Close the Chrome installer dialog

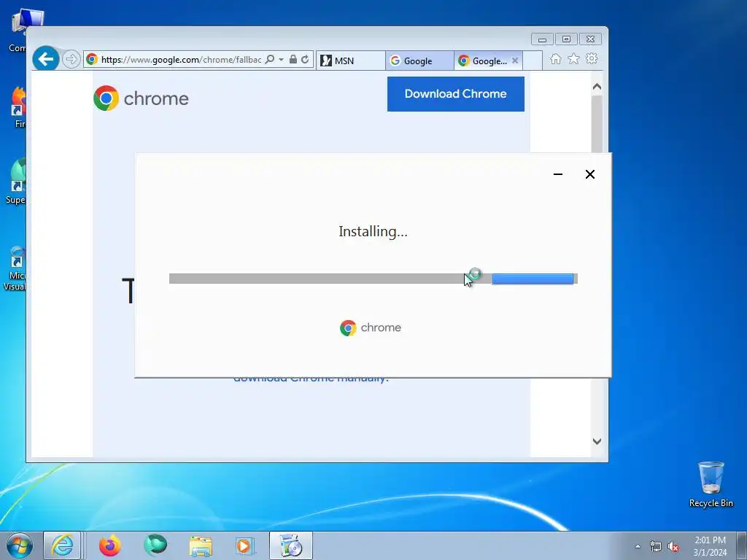[589, 174]
